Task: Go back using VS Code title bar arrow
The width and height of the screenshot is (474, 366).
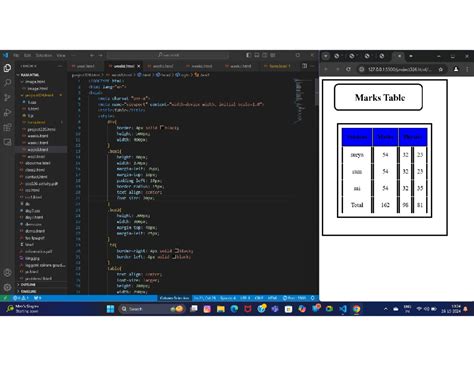Action: (x=92, y=55)
